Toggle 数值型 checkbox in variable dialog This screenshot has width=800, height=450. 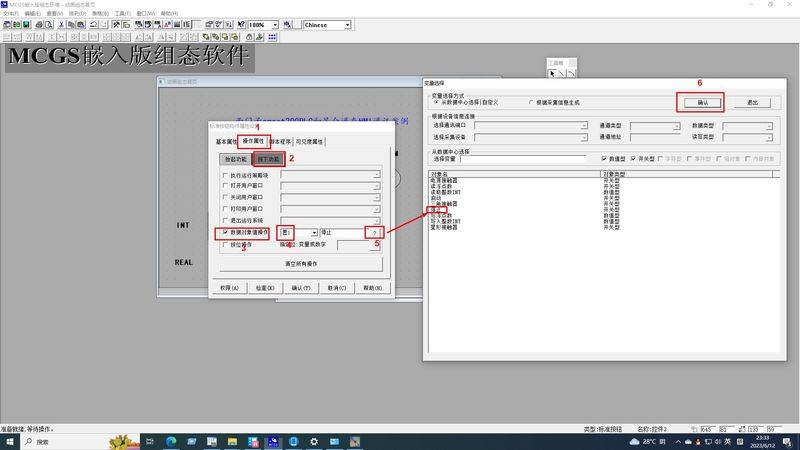[x=604, y=159]
